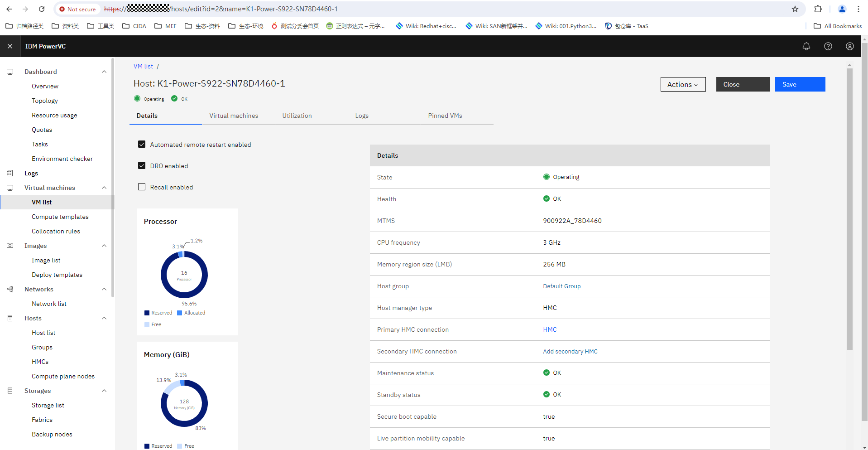Open Deploy templates in the sidebar
Viewport: 868px width, 450px height.
pyautogui.click(x=57, y=275)
